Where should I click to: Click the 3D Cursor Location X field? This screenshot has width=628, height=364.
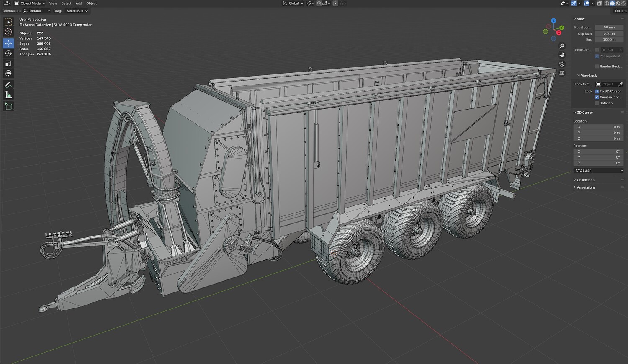[599, 127]
